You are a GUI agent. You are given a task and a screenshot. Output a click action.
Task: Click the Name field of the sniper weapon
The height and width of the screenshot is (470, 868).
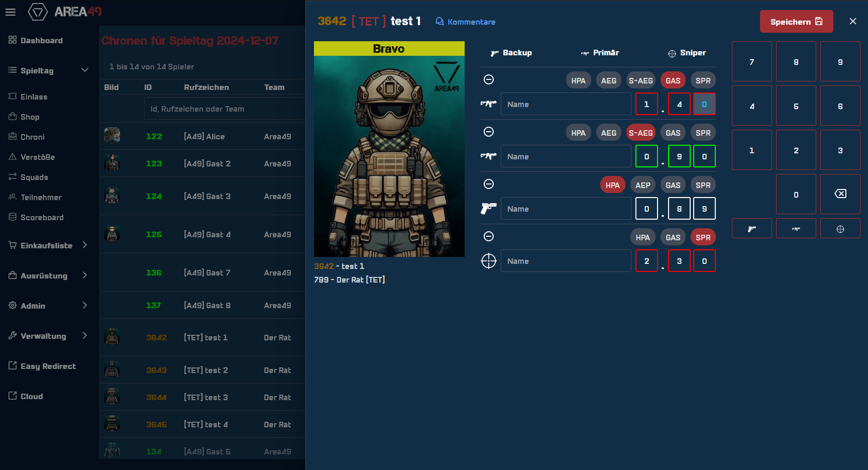coord(566,261)
